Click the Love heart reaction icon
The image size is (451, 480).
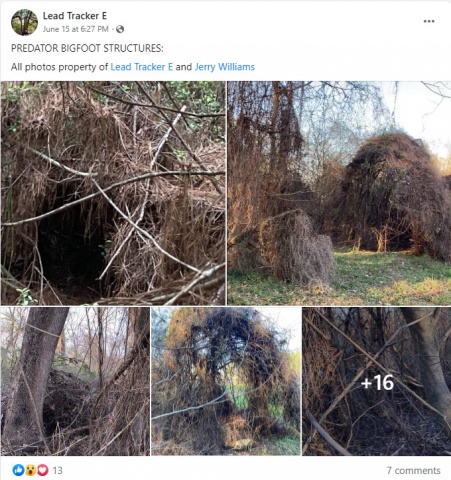(x=42, y=470)
